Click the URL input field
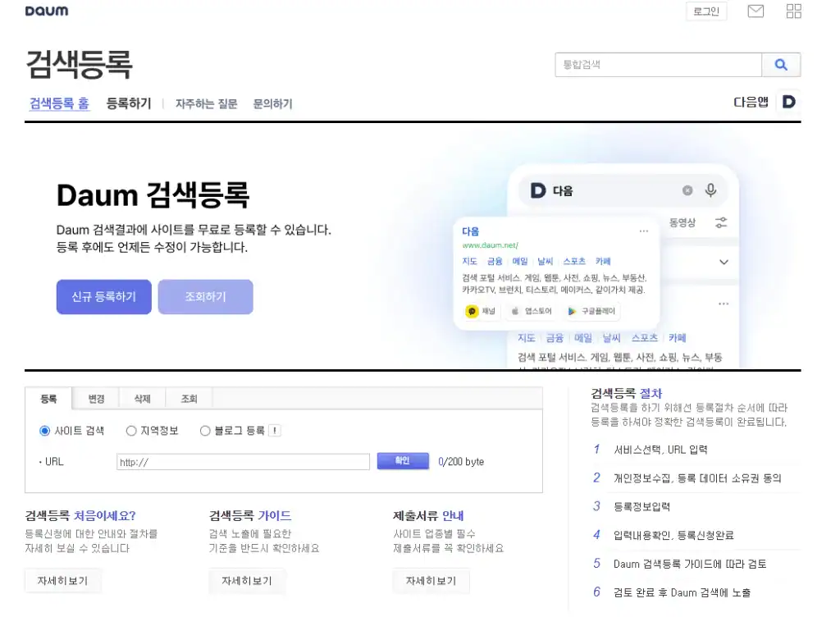The height and width of the screenshot is (617, 840). point(243,462)
